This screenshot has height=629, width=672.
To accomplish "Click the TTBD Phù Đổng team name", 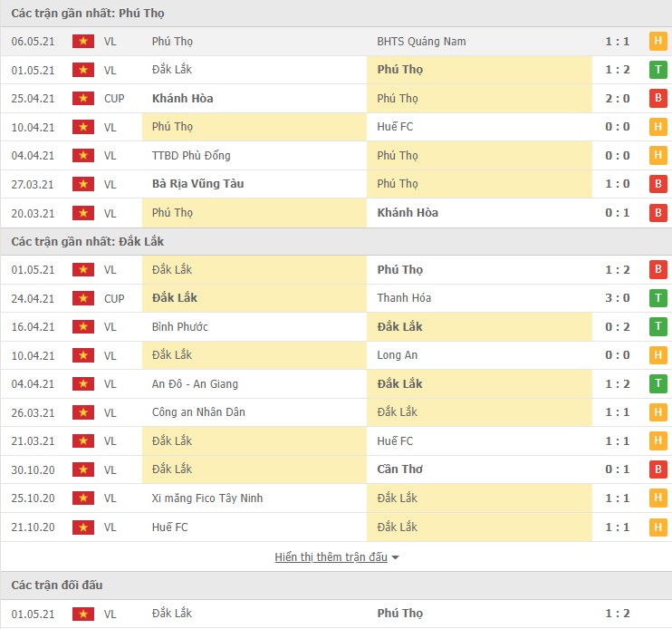I will click(190, 155).
